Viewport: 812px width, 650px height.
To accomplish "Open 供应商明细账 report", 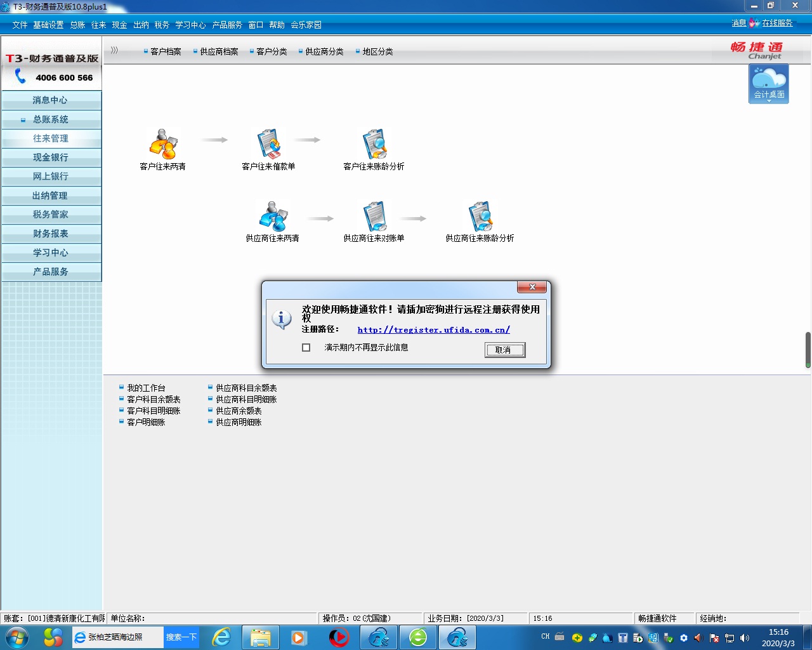I will tap(239, 422).
